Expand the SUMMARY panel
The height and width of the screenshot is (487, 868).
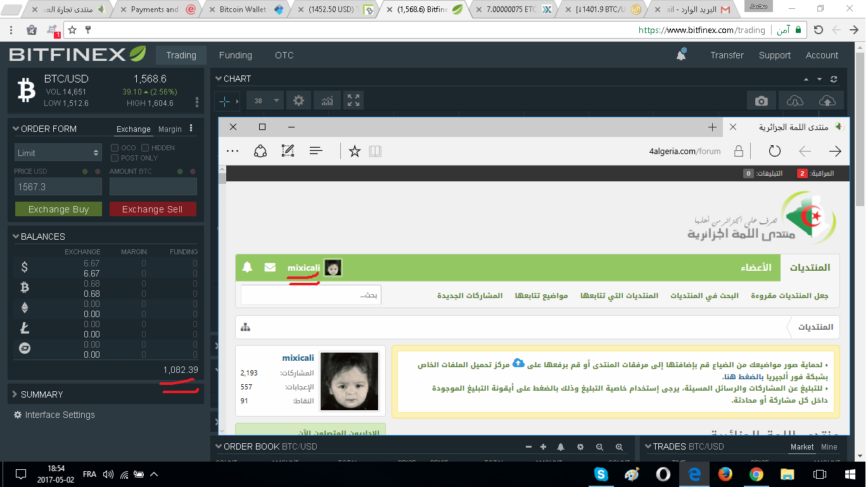42,394
